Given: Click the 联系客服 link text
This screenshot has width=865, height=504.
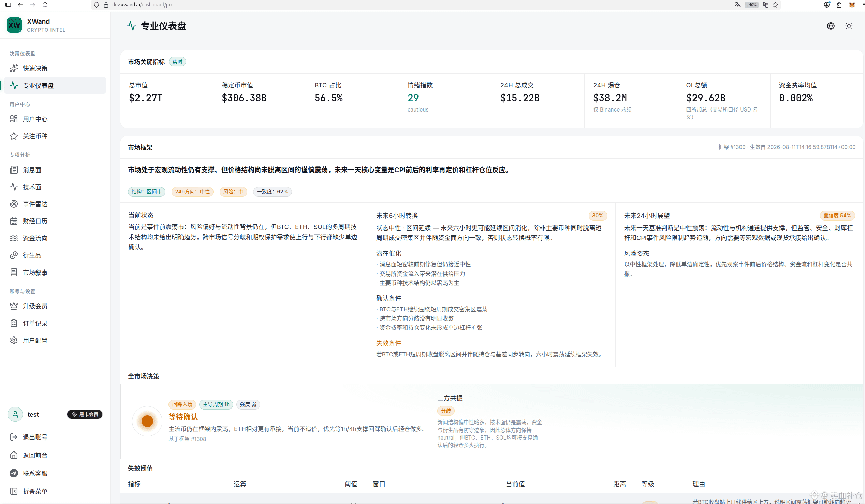Looking at the screenshot, I should (35, 473).
